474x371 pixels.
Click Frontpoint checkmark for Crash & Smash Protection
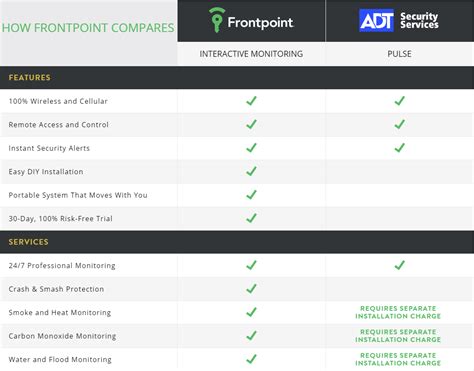(x=251, y=289)
